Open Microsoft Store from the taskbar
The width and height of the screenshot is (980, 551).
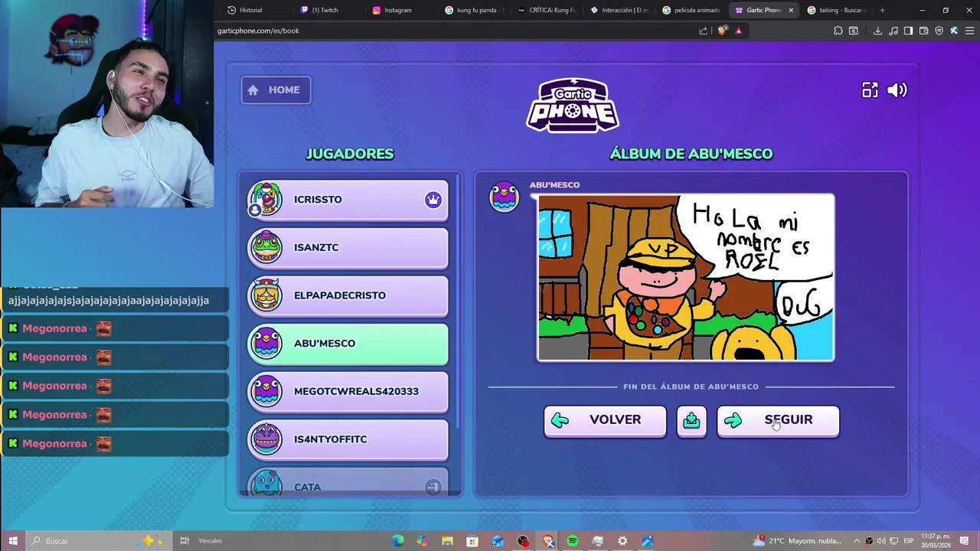[x=472, y=541]
